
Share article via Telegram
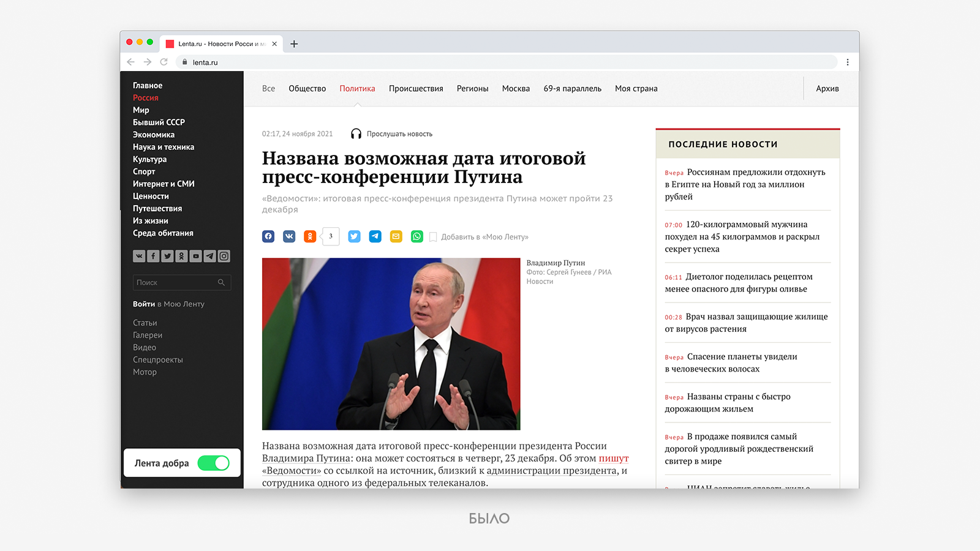point(375,236)
